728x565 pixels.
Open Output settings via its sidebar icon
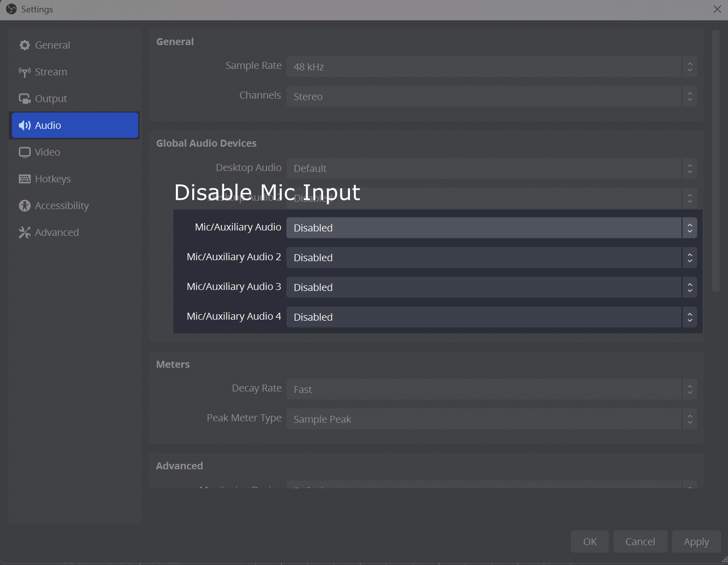pos(24,98)
